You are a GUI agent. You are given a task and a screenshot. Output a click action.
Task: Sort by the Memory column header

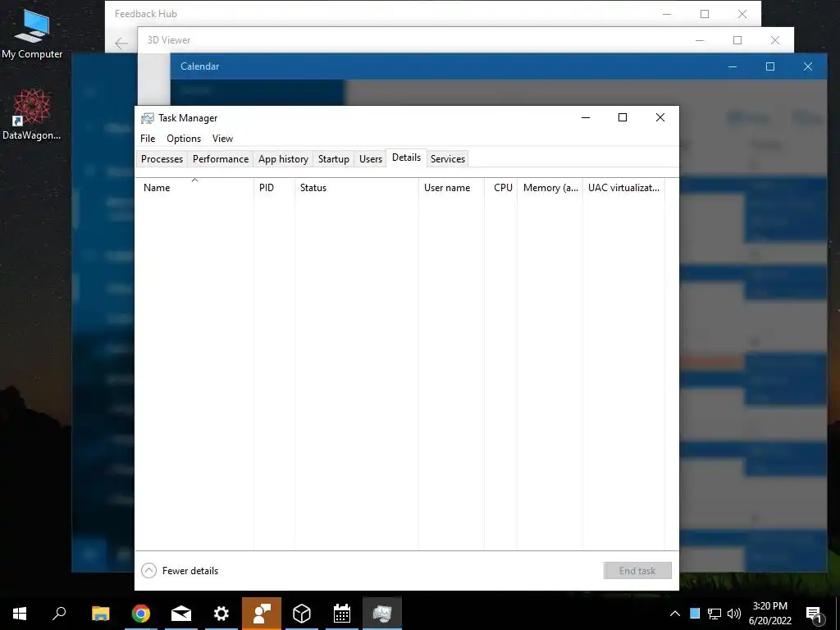(x=550, y=188)
